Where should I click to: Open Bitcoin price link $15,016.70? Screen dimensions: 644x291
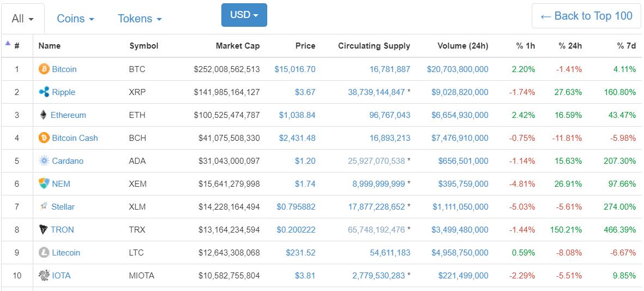coord(294,69)
